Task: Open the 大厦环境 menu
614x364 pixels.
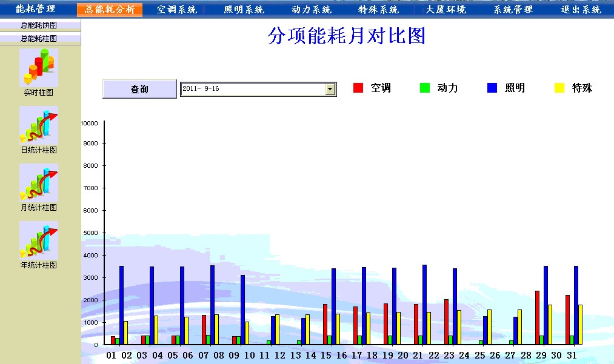Action: pos(445,10)
